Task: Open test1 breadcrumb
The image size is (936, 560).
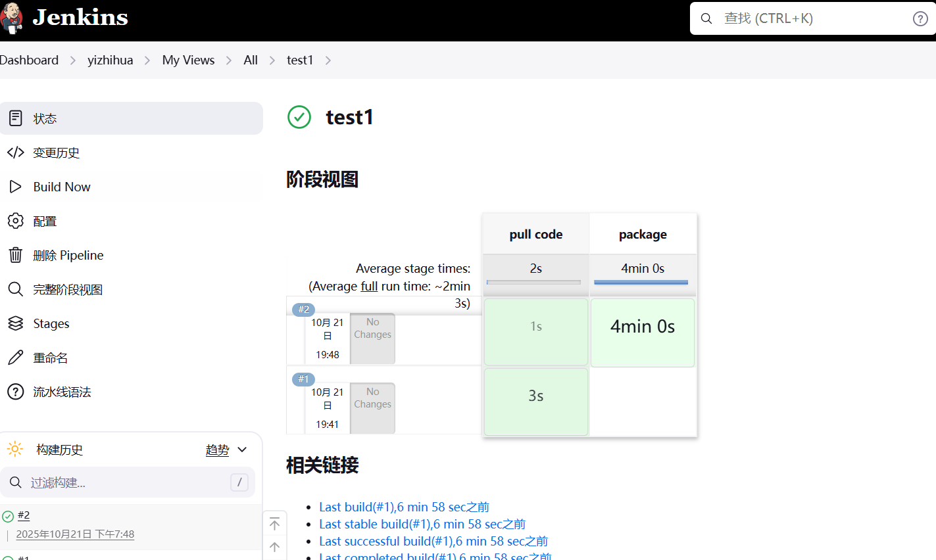Action: coord(300,60)
